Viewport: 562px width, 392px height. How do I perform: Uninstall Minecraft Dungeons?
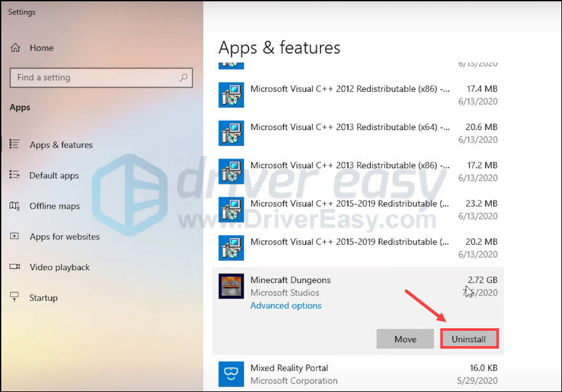(470, 338)
